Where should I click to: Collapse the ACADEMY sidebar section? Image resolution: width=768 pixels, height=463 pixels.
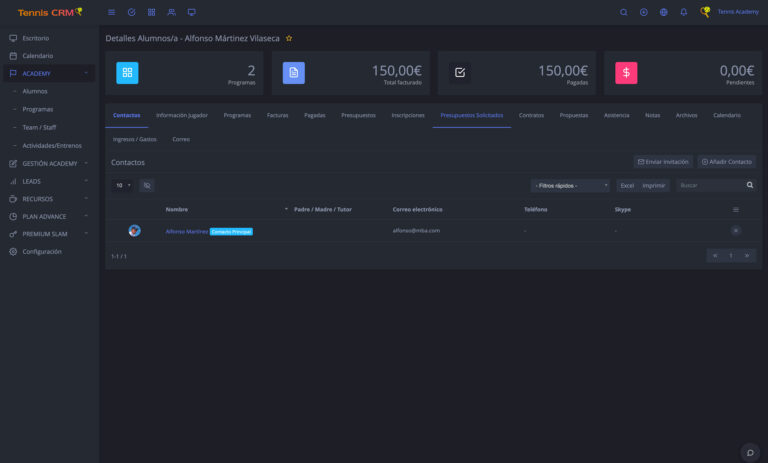pyautogui.click(x=48, y=73)
